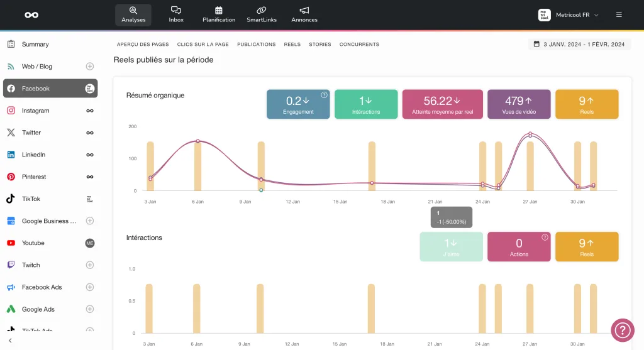
Task: Open the Analyses section in top bar
Action: (133, 14)
